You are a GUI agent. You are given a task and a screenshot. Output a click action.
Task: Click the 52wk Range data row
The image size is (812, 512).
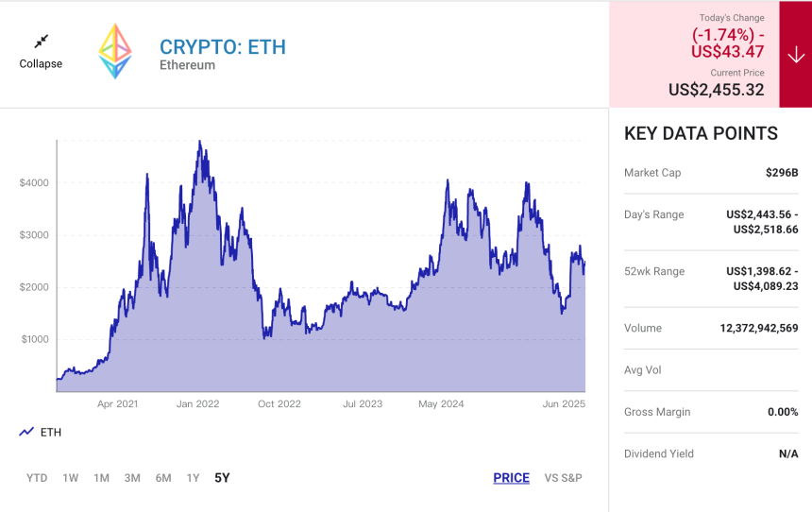click(711, 279)
